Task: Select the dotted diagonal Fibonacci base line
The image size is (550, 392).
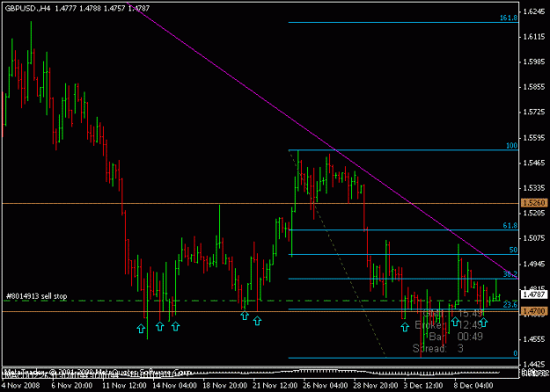Action: tap(339, 256)
